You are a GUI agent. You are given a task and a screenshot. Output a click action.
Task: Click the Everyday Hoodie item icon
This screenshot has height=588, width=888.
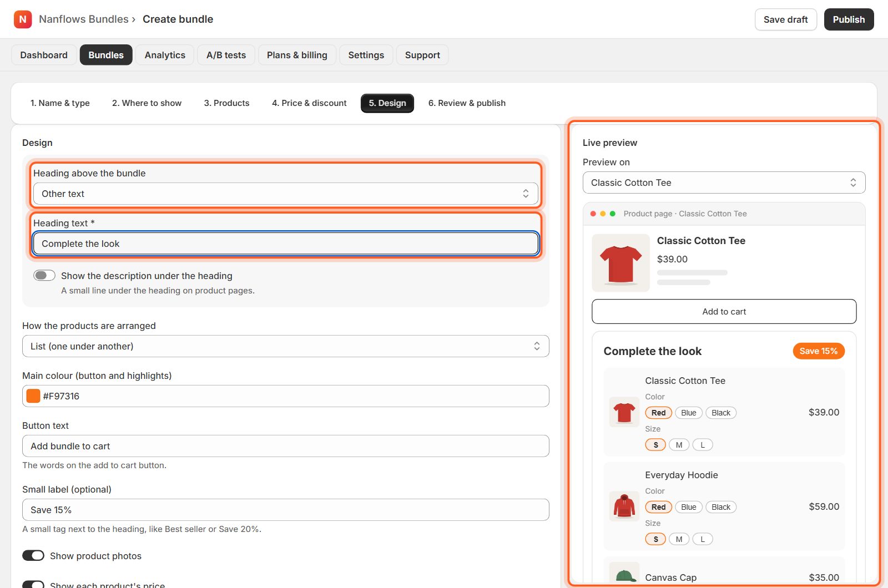(x=624, y=506)
